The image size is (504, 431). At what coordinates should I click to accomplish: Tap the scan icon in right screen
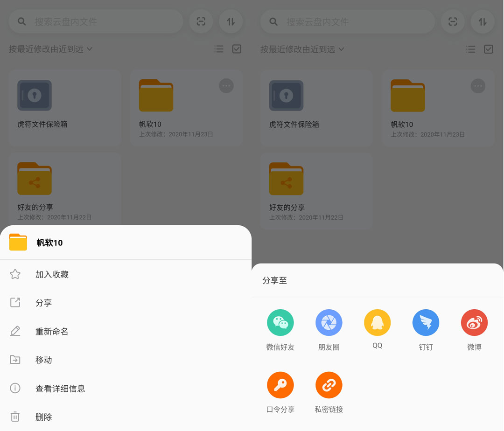point(453,22)
